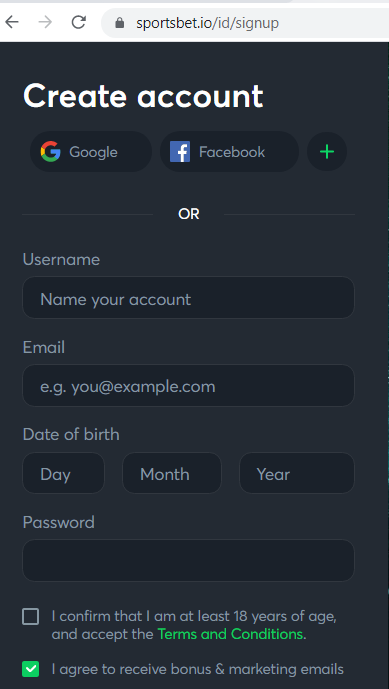Screen dimensions: 389x689
Task: Click the padlock site security icon
Action: pos(120,23)
